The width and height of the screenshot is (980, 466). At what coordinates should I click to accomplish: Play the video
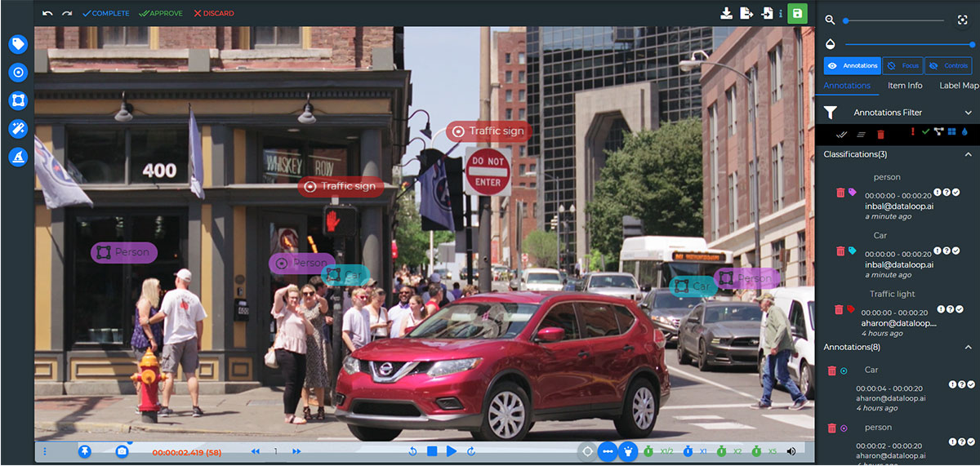[x=452, y=451]
